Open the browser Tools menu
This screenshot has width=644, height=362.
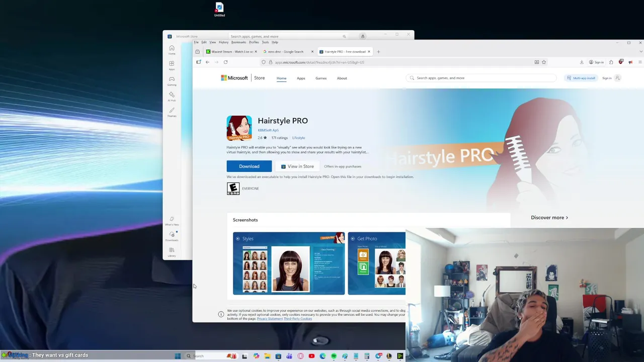pos(265,42)
